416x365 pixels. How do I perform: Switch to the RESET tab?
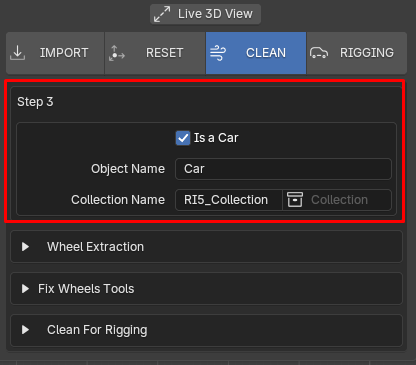[155, 53]
